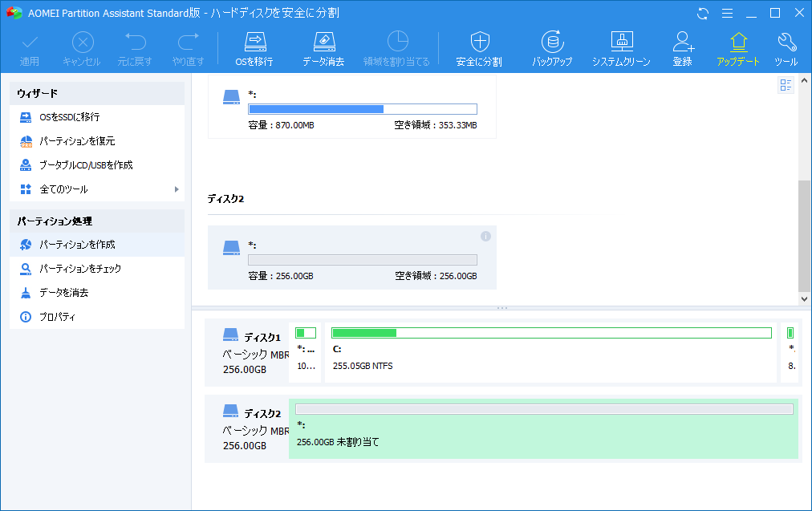Click the vertical scrollbar thumb of disk panel
Image resolution: width=812 pixels, height=511 pixels.
pyautogui.click(x=804, y=236)
